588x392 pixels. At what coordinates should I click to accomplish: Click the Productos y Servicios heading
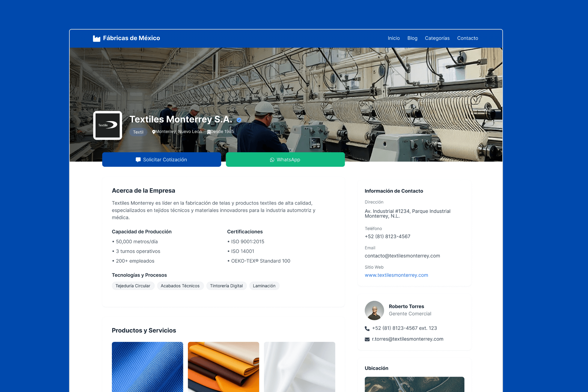pos(144,330)
